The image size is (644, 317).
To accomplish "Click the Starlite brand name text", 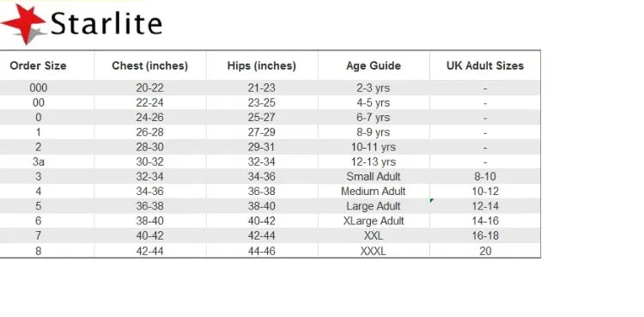I will tap(106, 23).
